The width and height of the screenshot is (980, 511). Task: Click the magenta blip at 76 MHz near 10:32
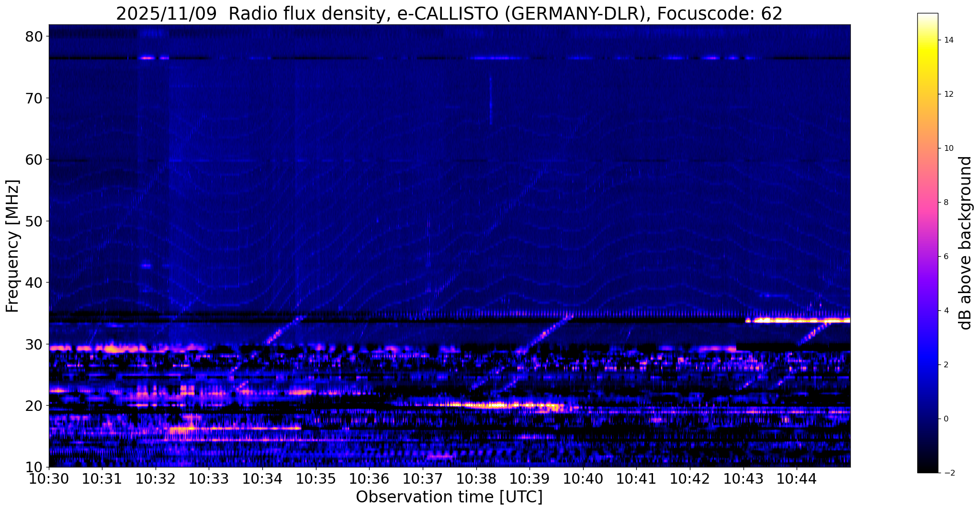coord(147,58)
